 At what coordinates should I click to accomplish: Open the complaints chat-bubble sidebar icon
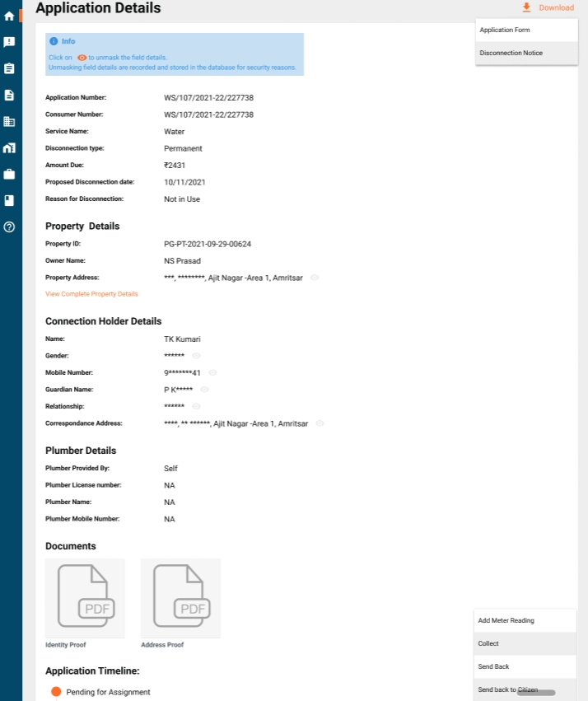pyautogui.click(x=9, y=42)
